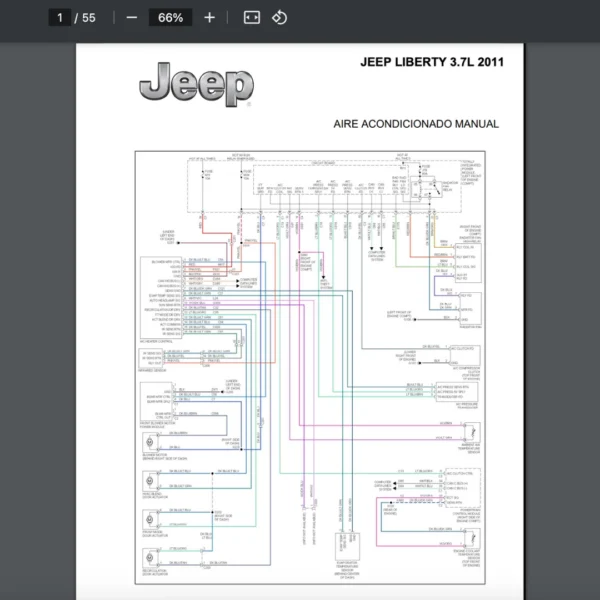Click the "/ 55" total pages text
This screenshot has width=600, height=600.
tap(85, 18)
